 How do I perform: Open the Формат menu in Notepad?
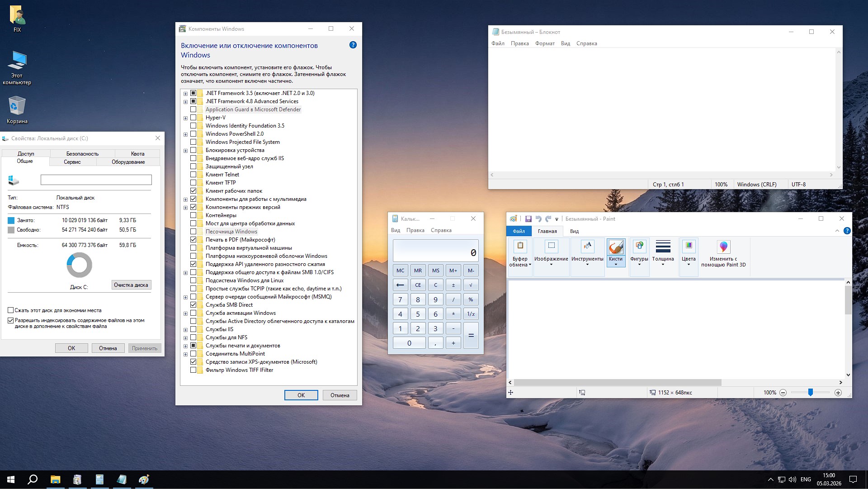pos(545,43)
